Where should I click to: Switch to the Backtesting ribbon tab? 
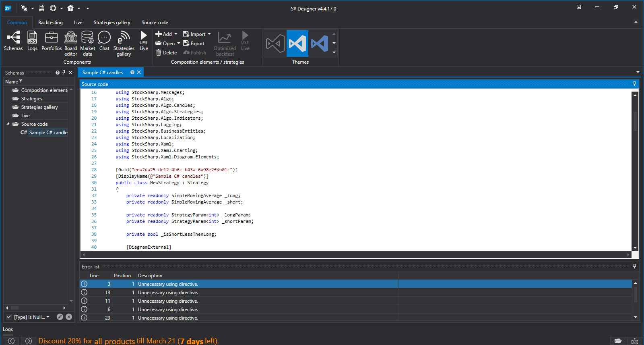pyautogui.click(x=50, y=23)
